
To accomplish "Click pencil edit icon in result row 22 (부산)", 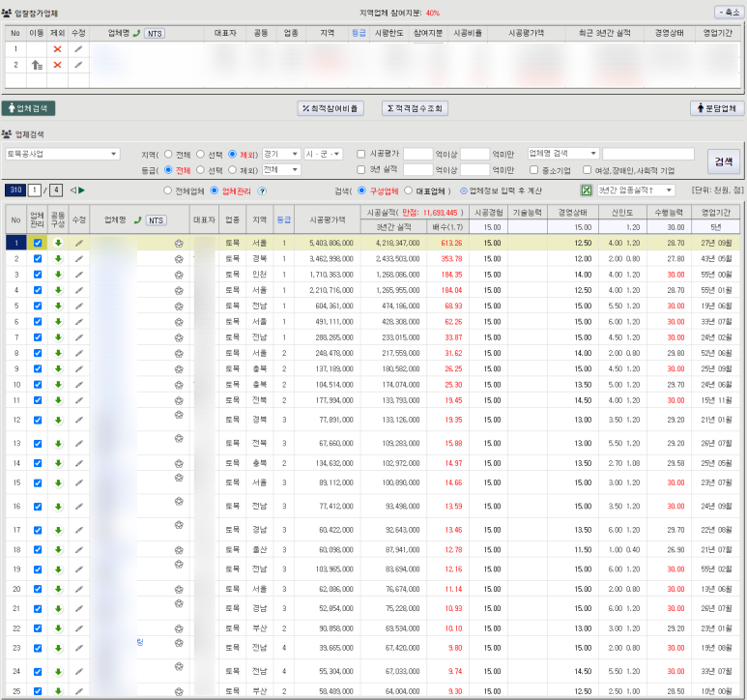I will coord(78,628).
